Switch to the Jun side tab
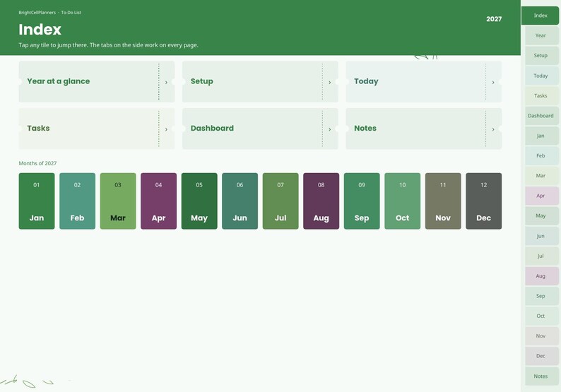The image size is (561, 392). pos(542,236)
